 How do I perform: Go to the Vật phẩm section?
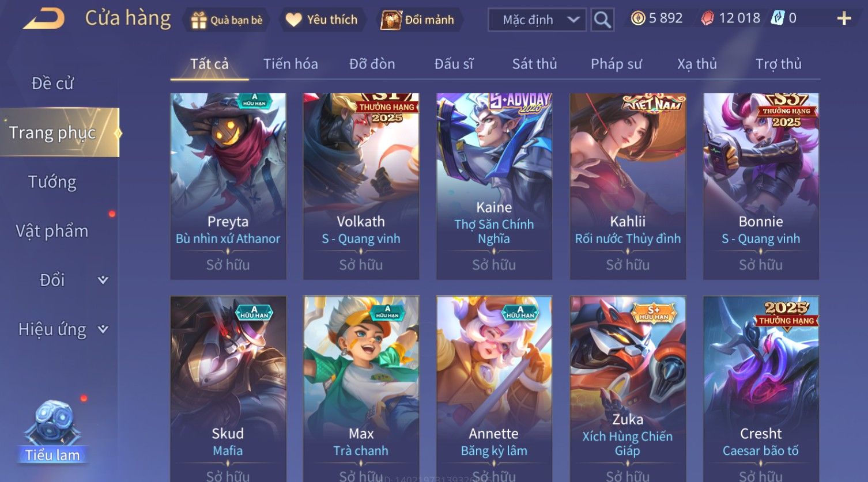click(52, 231)
